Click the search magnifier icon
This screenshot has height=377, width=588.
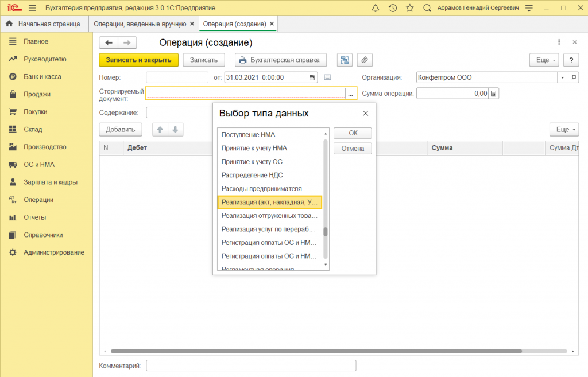(x=427, y=8)
